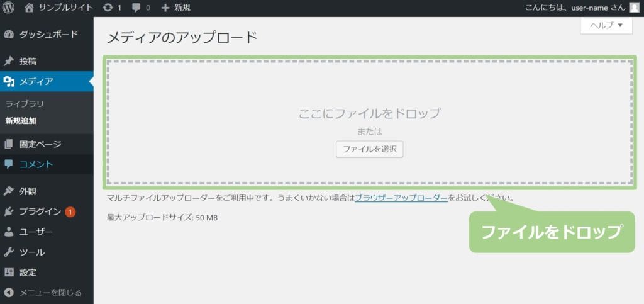
Task: Open the プラグイン menu with update badge
Action: tap(40, 211)
